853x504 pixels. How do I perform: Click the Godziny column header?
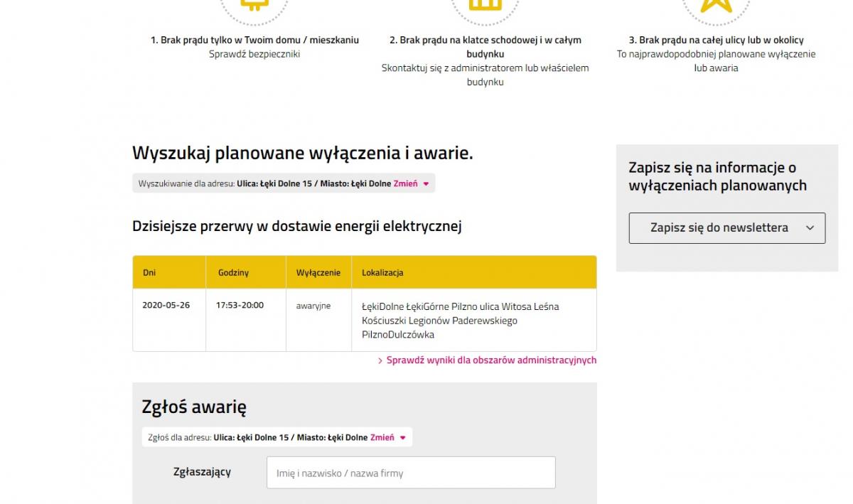point(246,272)
